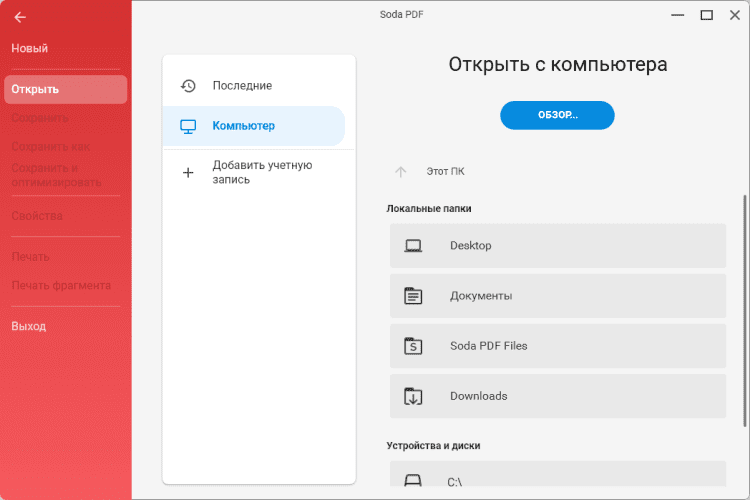Click the drive icon for C:\
The height and width of the screenshot is (500, 750).
pyautogui.click(x=413, y=480)
